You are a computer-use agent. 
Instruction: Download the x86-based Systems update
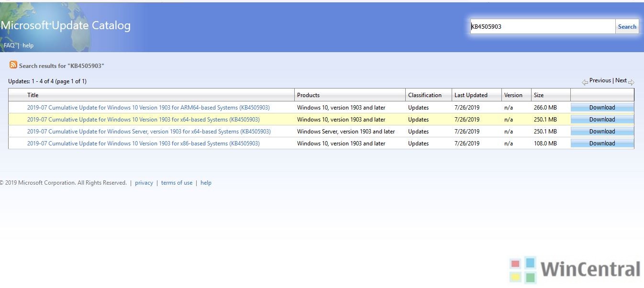pyautogui.click(x=602, y=144)
